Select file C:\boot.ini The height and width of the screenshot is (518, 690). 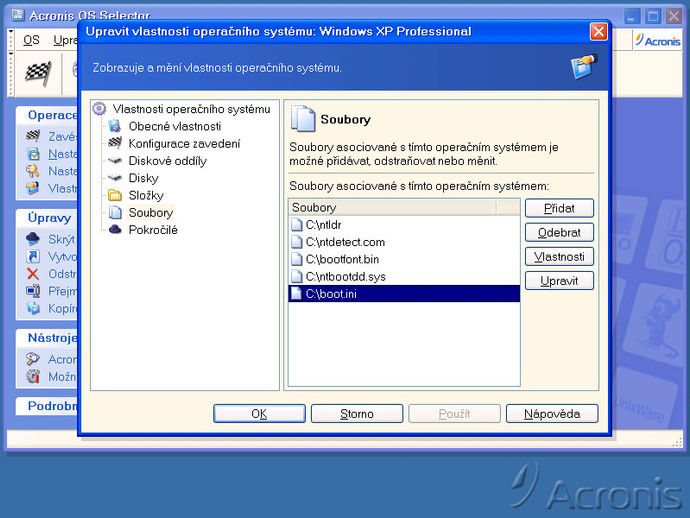(x=404, y=294)
